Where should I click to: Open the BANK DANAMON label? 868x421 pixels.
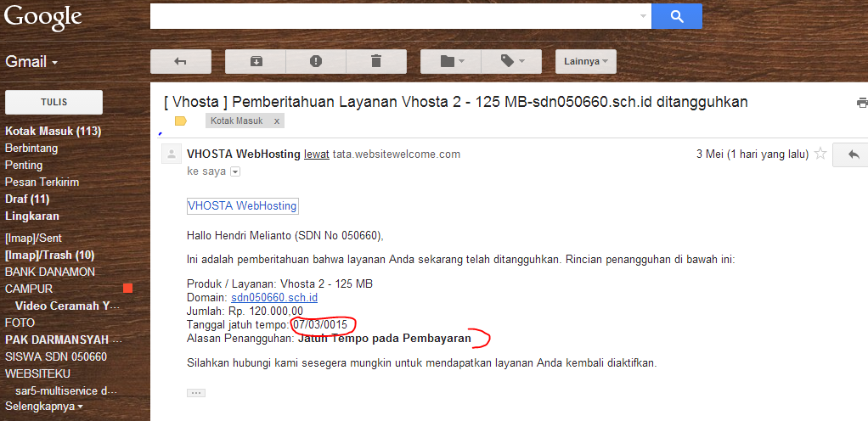(x=50, y=272)
